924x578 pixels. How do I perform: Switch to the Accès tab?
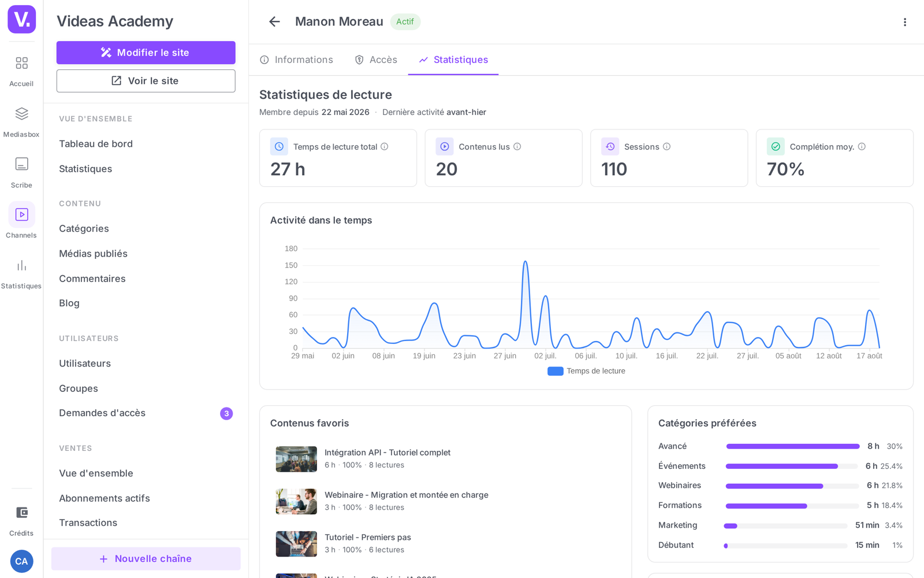coord(376,60)
